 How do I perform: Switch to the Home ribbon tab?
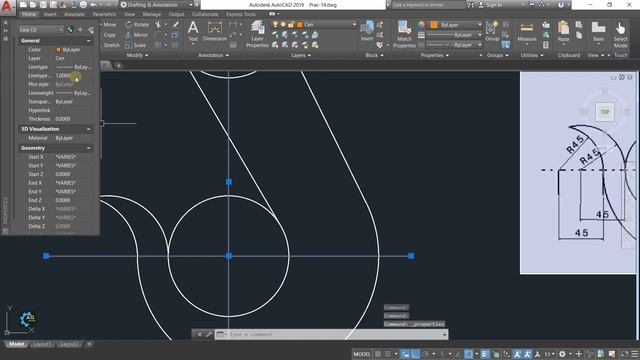tap(29, 14)
